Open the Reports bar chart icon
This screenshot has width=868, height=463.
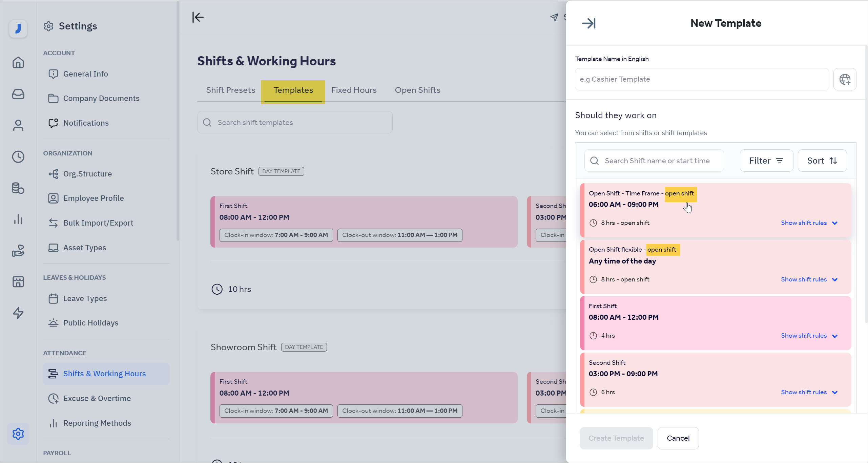click(18, 219)
